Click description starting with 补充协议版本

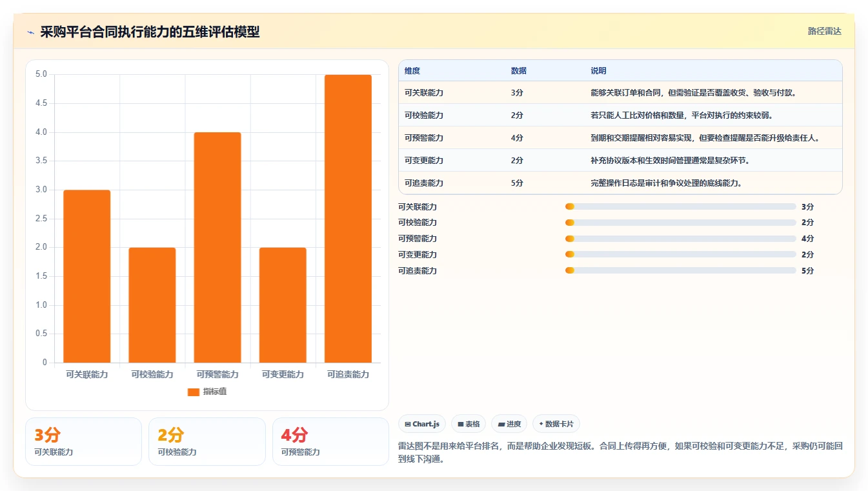click(670, 161)
